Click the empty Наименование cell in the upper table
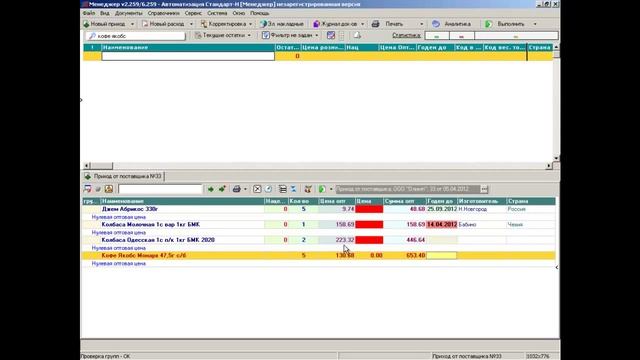 [188, 56]
